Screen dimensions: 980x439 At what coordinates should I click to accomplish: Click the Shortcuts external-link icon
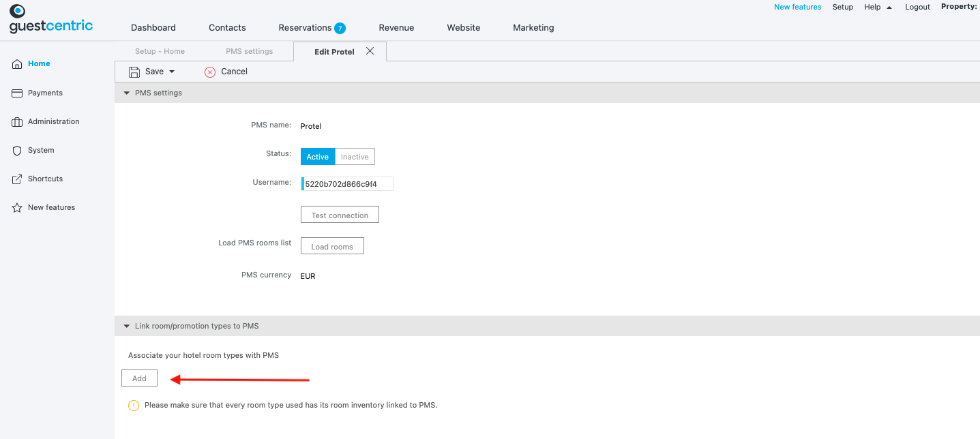tap(17, 179)
